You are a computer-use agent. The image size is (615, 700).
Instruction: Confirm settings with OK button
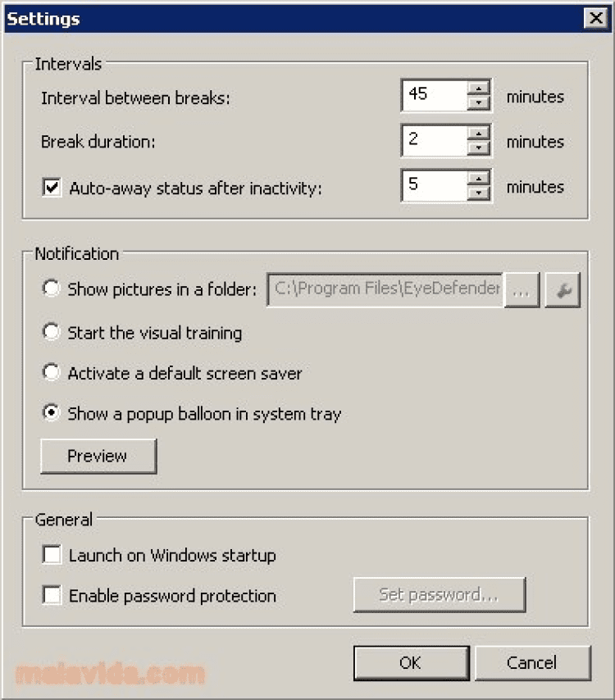pos(410,662)
